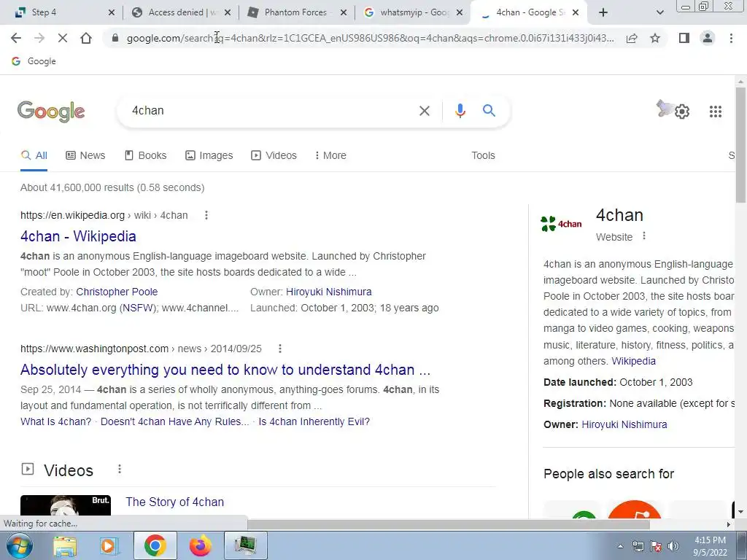747x560 pixels.
Task: Bookmark this page with the star
Action: (x=655, y=38)
